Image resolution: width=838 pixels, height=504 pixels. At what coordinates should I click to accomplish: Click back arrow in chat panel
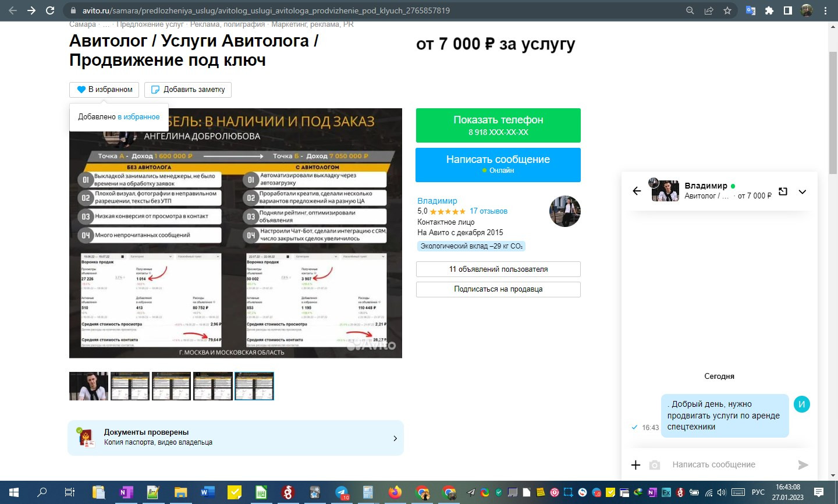(637, 191)
